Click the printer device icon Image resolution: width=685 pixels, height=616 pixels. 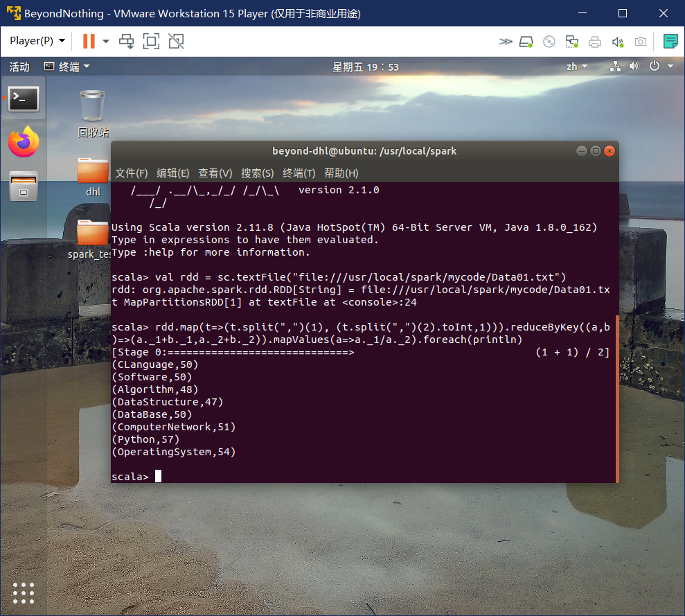pyautogui.click(x=595, y=42)
